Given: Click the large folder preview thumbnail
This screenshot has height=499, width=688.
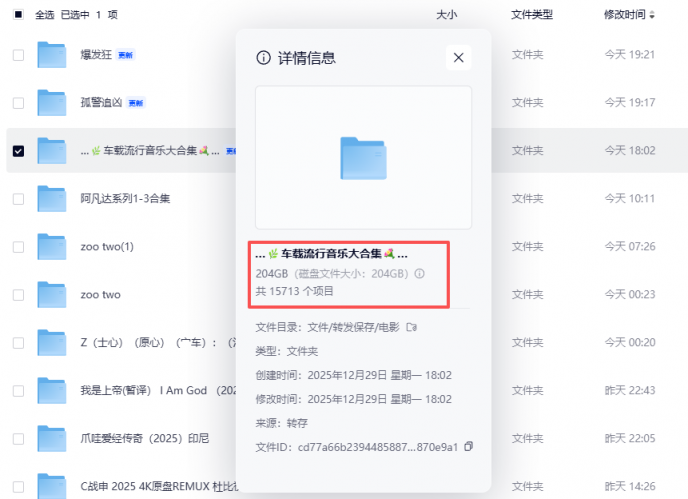Looking at the screenshot, I should coord(363,157).
